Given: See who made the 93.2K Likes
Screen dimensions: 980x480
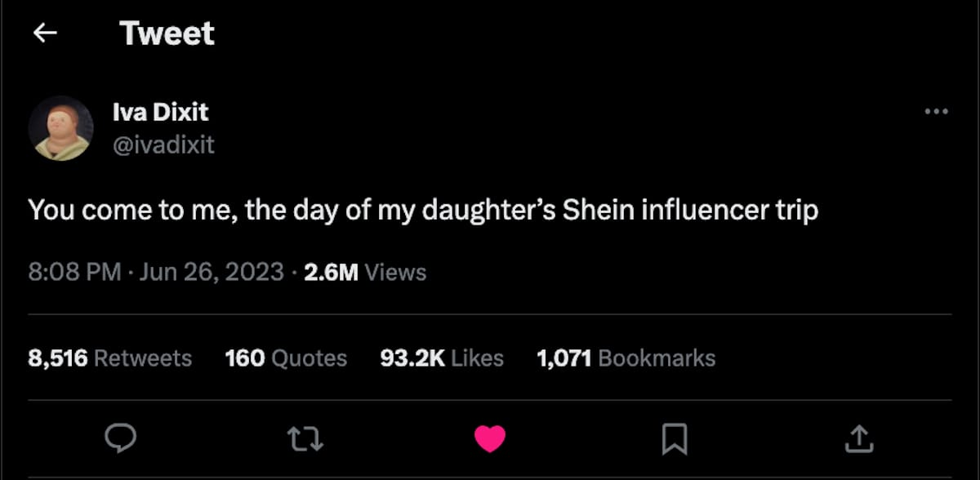Looking at the screenshot, I should click(x=442, y=358).
